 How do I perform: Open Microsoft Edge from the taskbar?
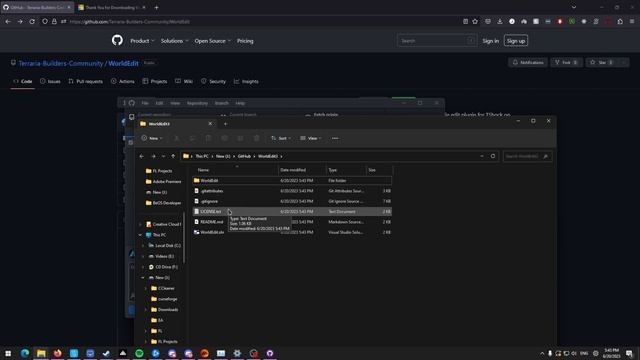24,353
